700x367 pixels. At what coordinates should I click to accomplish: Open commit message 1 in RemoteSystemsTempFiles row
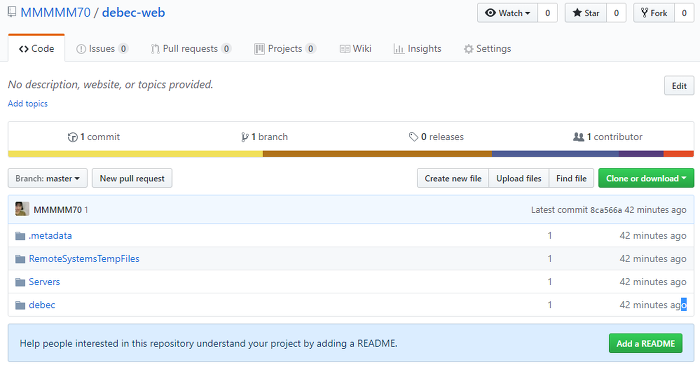click(x=550, y=259)
